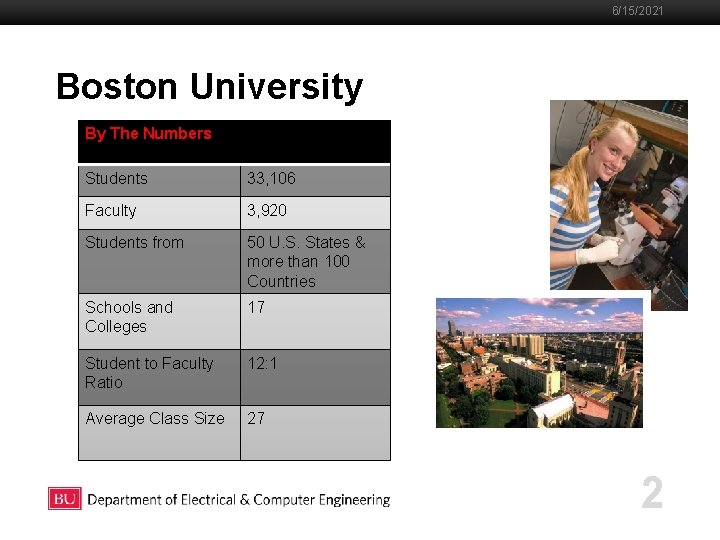Click the slide number 2
Image resolution: width=720 pixels, height=540 pixels.
click(652, 492)
